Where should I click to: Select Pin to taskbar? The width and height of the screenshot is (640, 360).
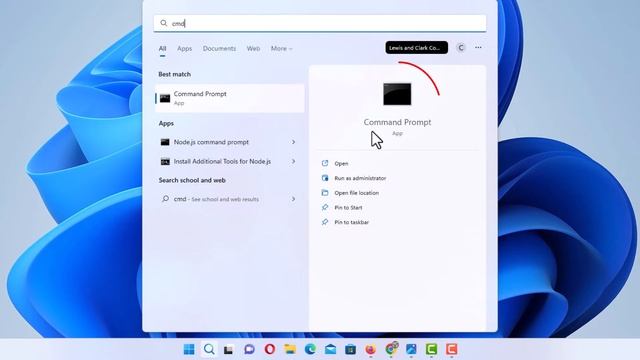click(351, 222)
